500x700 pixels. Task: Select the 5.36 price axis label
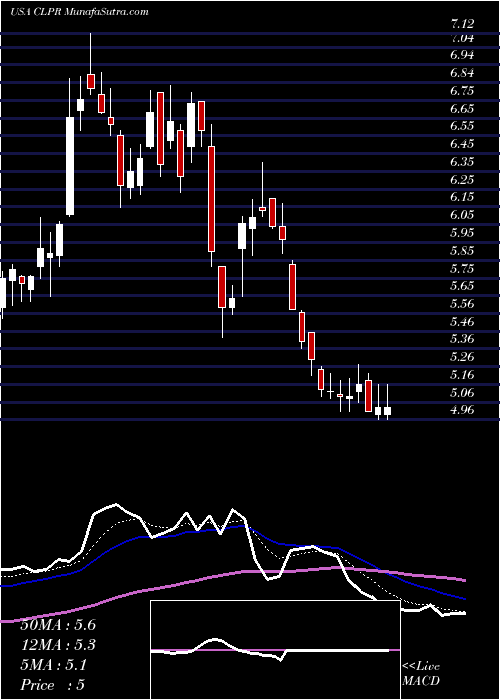(x=462, y=339)
